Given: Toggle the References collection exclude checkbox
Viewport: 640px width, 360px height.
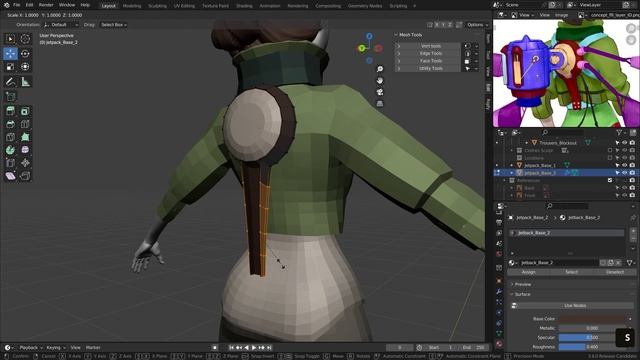Looking at the screenshot, I should pyautogui.click(x=610, y=180).
